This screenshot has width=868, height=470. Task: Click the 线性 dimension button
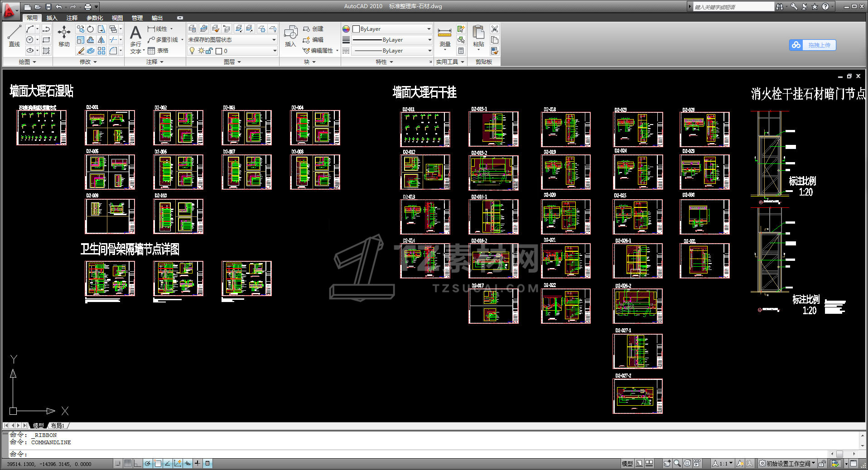[x=157, y=29]
